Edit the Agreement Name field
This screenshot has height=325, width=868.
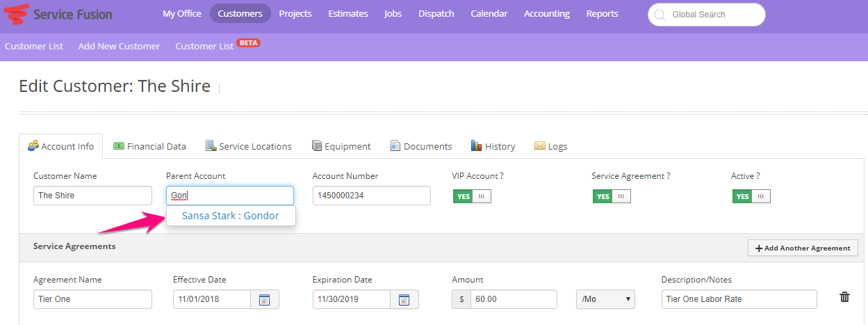click(x=92, y=299)
